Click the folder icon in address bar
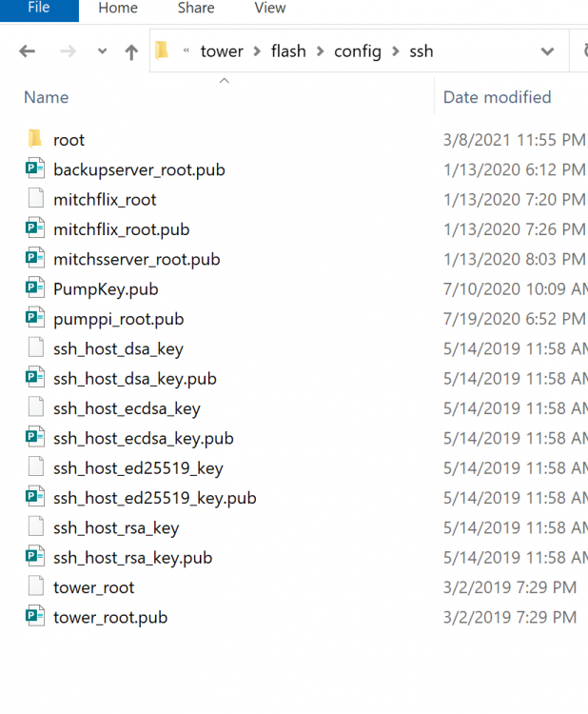Screen dimensions: 588x714 [162, 50]
